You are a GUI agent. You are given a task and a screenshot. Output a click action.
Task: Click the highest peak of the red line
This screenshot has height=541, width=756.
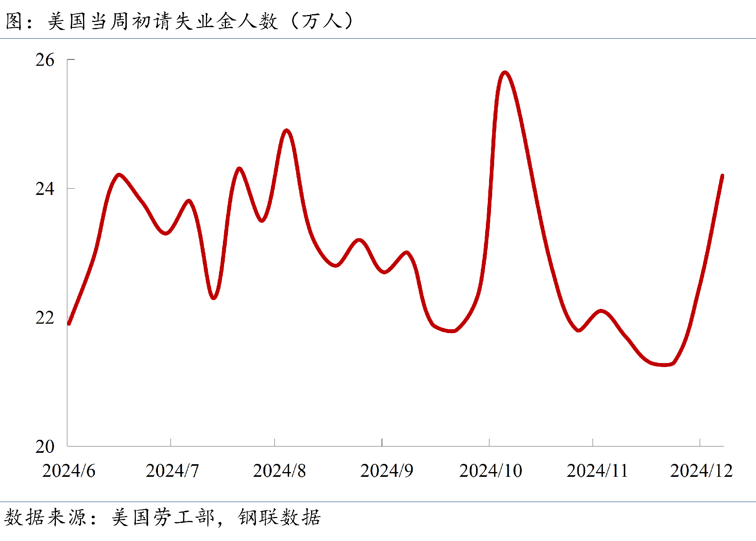[x=505, y=73]
